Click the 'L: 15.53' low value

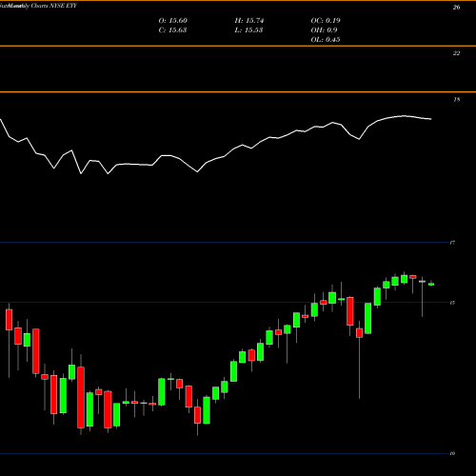(x=248, y=30)
